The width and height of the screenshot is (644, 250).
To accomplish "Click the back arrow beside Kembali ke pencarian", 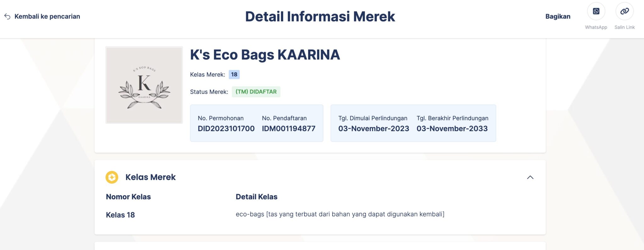I will [7, 16].
